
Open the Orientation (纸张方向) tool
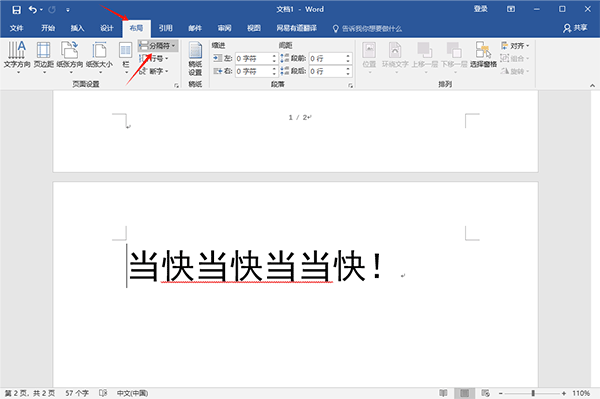[70, 57]
